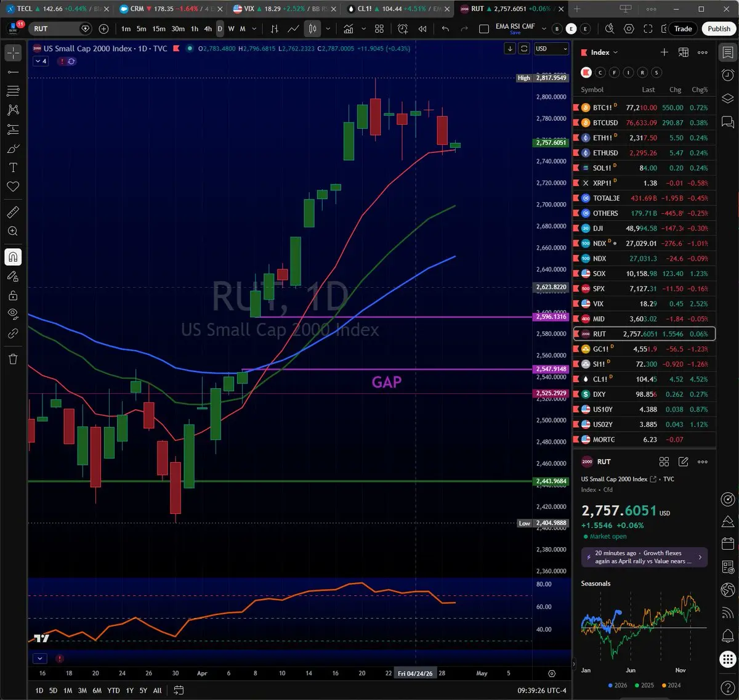Screen dimensions: 739x700
Task: Open the indicators menu icon
Action: 349,29
